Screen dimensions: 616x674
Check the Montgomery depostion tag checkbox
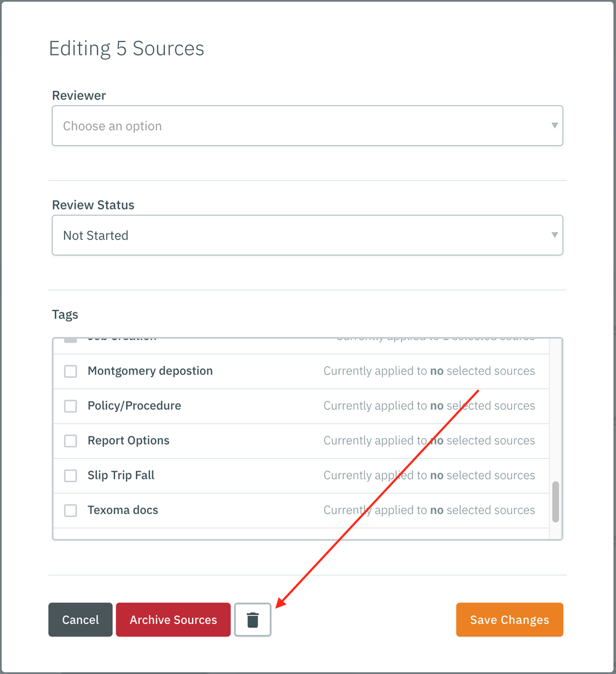click(x=70, y=371)
